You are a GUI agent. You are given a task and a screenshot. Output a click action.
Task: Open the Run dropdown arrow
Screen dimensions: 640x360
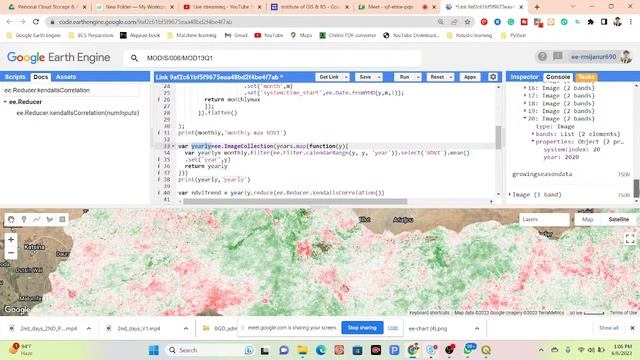pos(418,77)
